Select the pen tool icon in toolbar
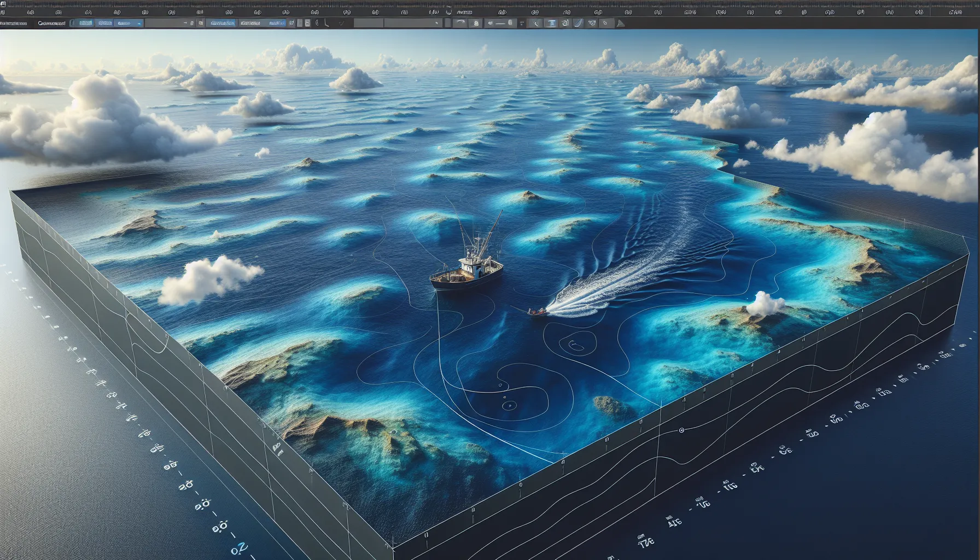Viewport: 980px width, 560px height. click(x=535, y=23)
